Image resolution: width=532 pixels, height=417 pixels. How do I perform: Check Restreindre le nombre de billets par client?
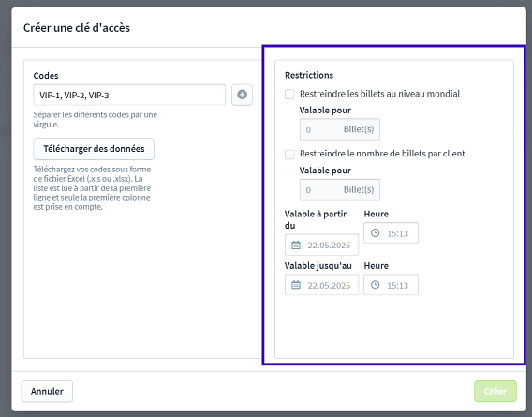coord(289,155)
